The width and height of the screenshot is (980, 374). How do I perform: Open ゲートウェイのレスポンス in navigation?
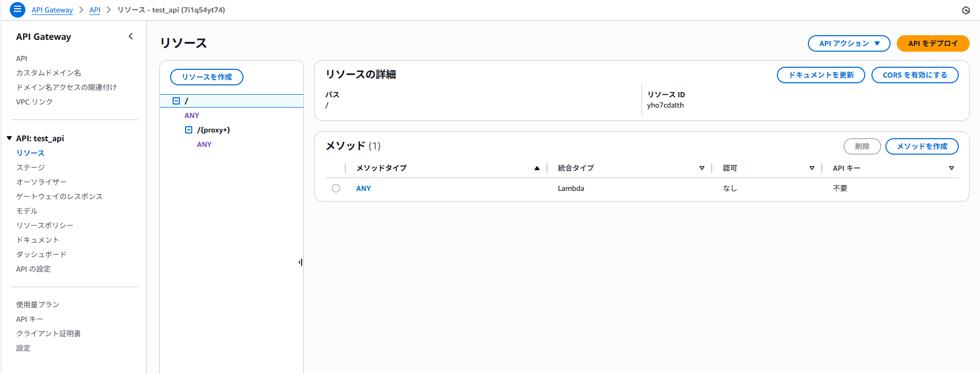coord(59,197)
